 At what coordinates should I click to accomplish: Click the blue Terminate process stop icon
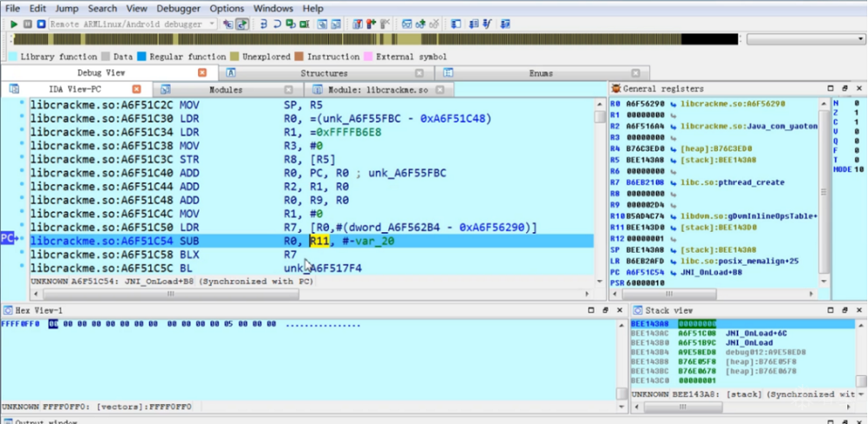coord(41,24)
